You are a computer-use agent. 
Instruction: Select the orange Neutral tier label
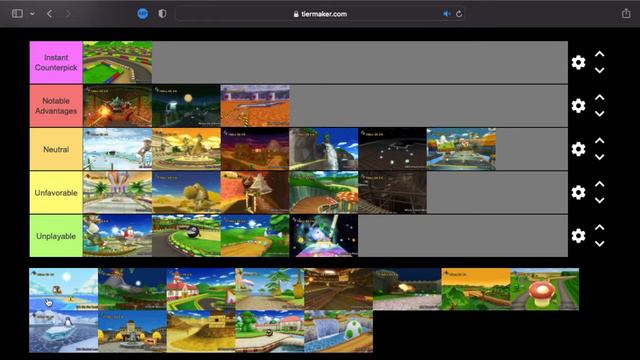(56, 149)
